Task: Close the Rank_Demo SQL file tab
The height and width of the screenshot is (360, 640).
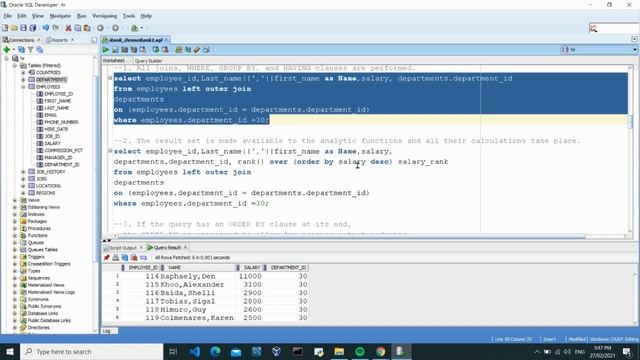Action: [x=167, y=40]
